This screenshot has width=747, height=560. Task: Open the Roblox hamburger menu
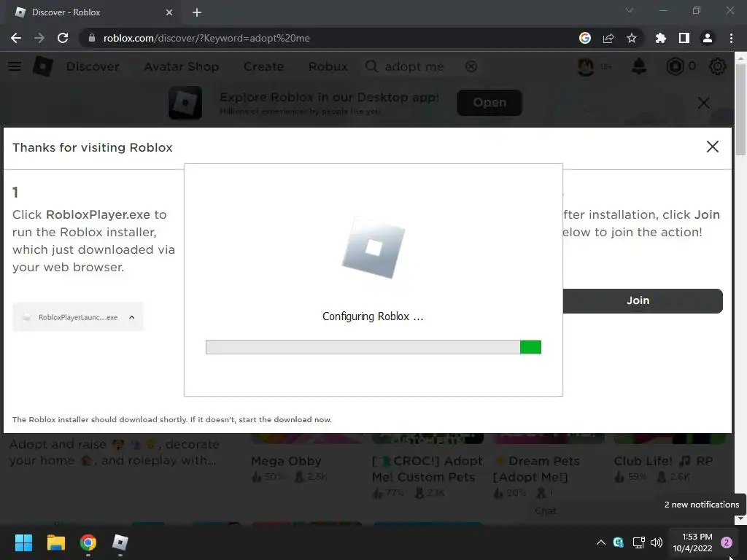15,66
